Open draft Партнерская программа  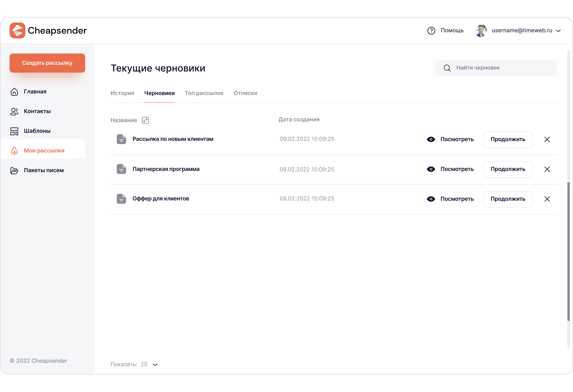point(166,169)
